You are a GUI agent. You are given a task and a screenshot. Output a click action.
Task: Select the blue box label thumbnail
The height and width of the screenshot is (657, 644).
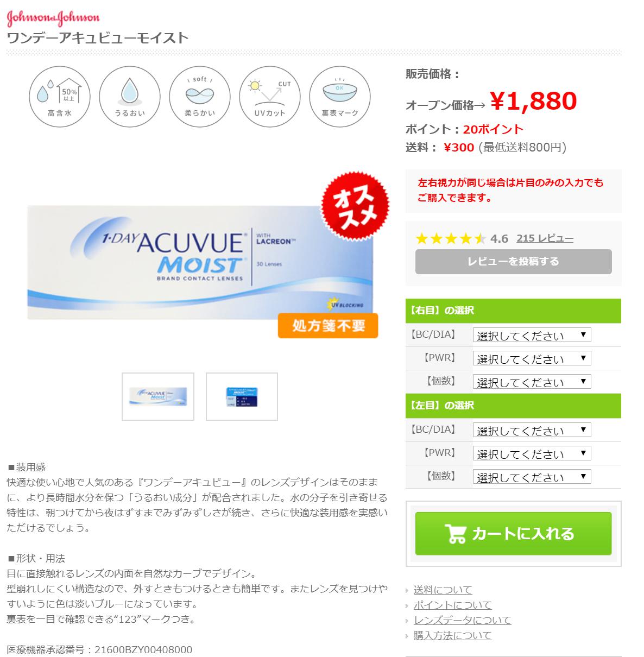tap(242, 396)
